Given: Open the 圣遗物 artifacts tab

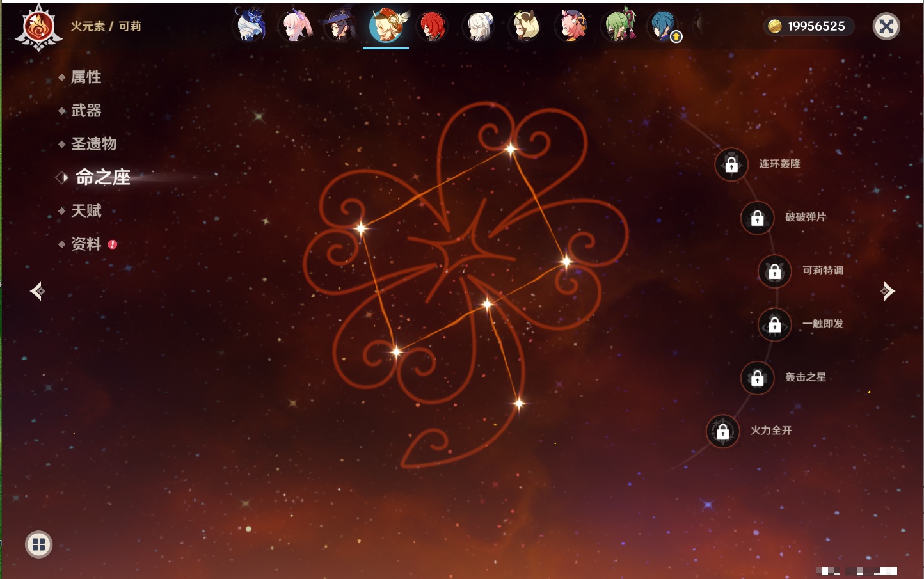Looking at the screenshot, I should point(93,144).
